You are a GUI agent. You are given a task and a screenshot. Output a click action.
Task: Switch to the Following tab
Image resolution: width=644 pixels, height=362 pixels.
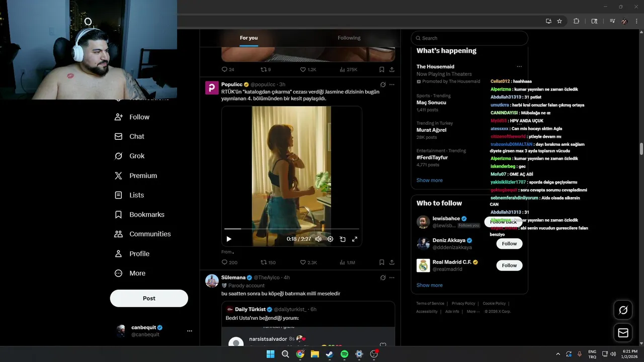click(x=349, y=38)
